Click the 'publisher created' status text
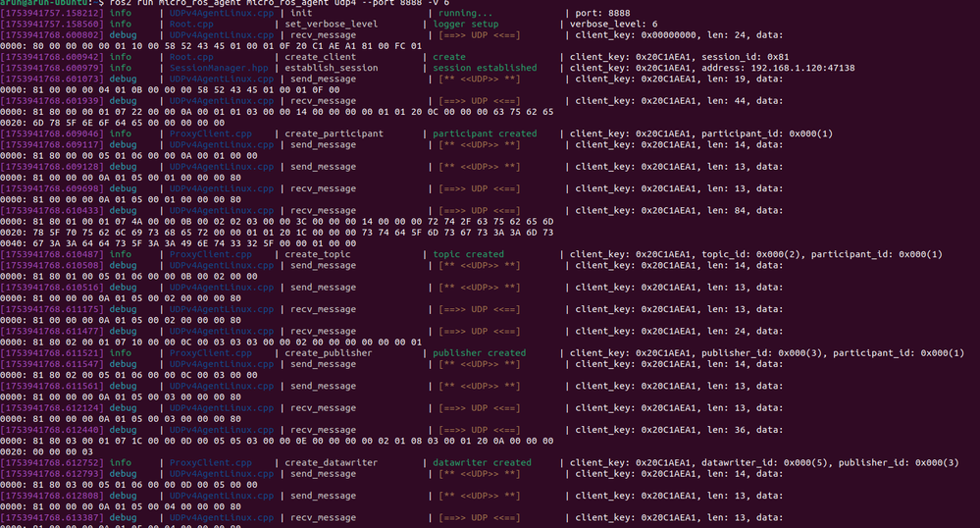 pos(480,353)
